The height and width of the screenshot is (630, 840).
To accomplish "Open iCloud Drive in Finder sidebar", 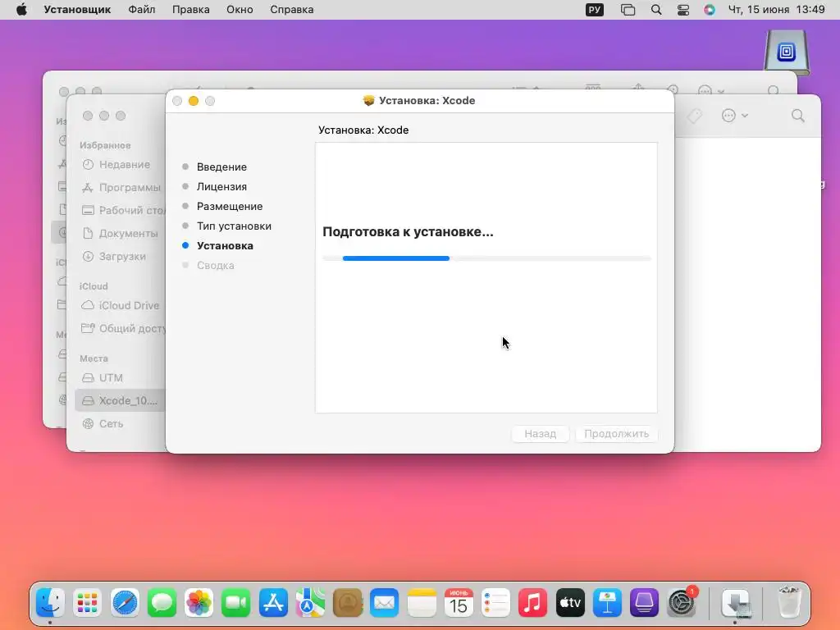I will point(129,305).
